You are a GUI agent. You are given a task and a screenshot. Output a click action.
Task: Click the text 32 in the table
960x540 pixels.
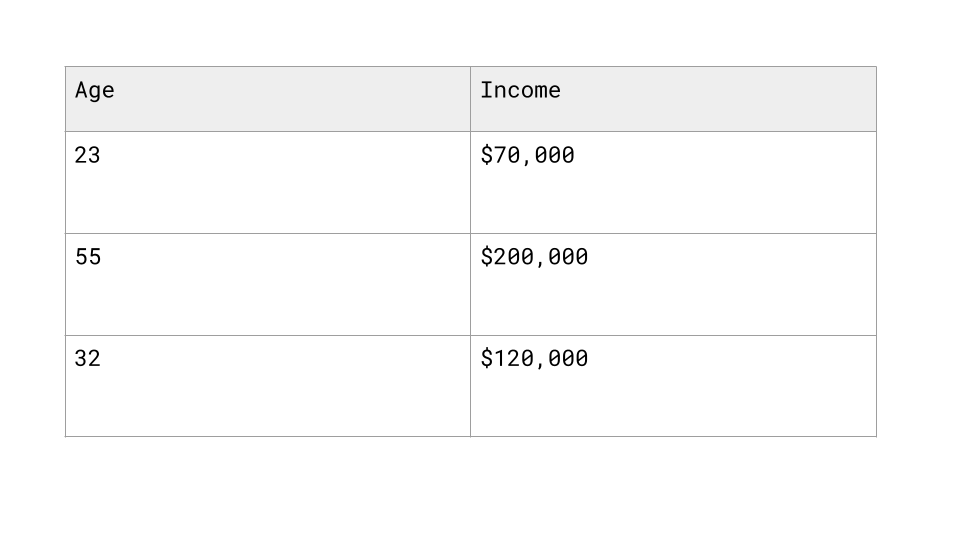[x=87, y=358]
